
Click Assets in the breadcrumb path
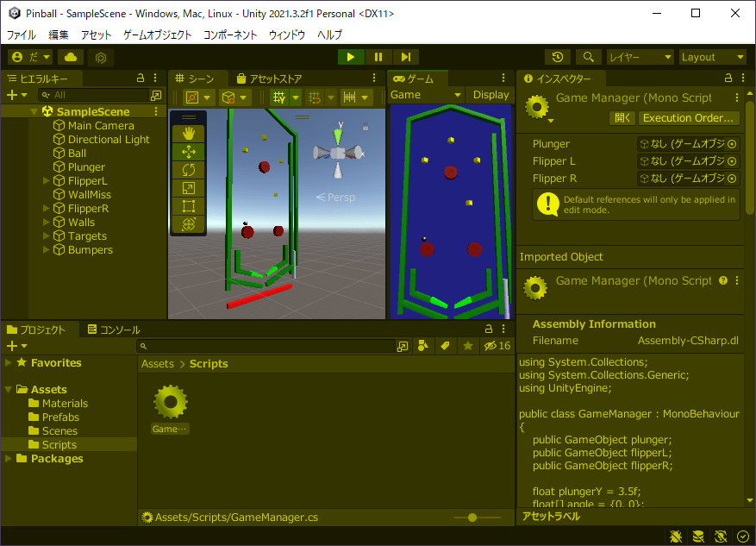158,364
